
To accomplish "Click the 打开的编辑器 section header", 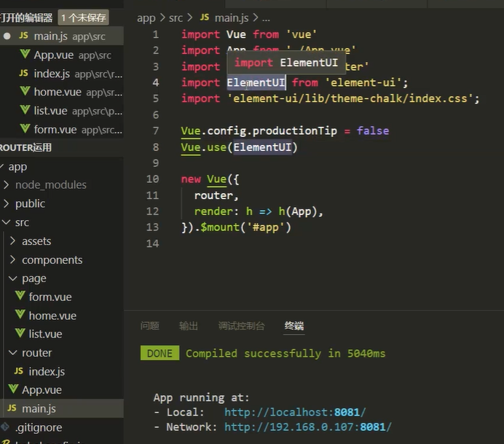I will (x=26, y=17).
